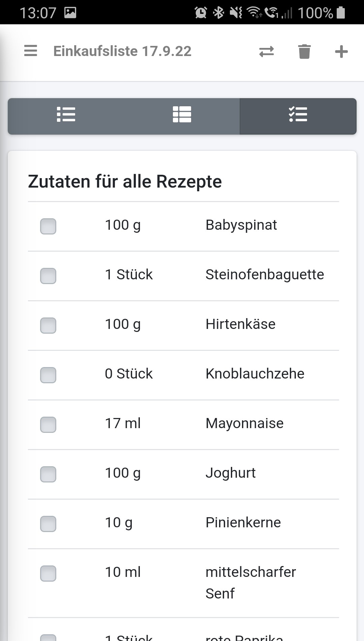Check off Joghurt

point(48,474)
